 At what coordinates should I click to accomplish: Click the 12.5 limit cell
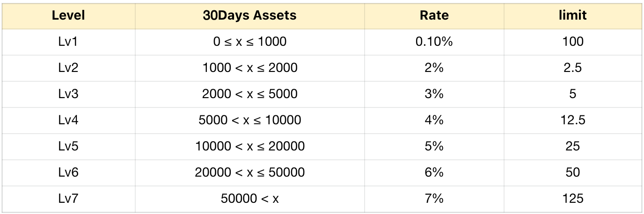tap(572, 121)
